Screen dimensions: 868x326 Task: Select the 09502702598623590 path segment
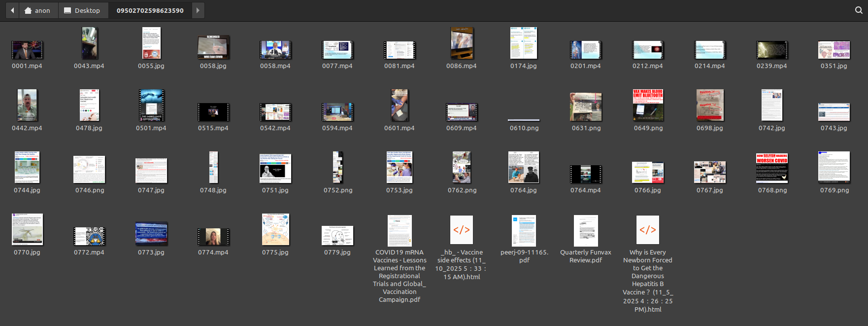click(x=150, y=10)
